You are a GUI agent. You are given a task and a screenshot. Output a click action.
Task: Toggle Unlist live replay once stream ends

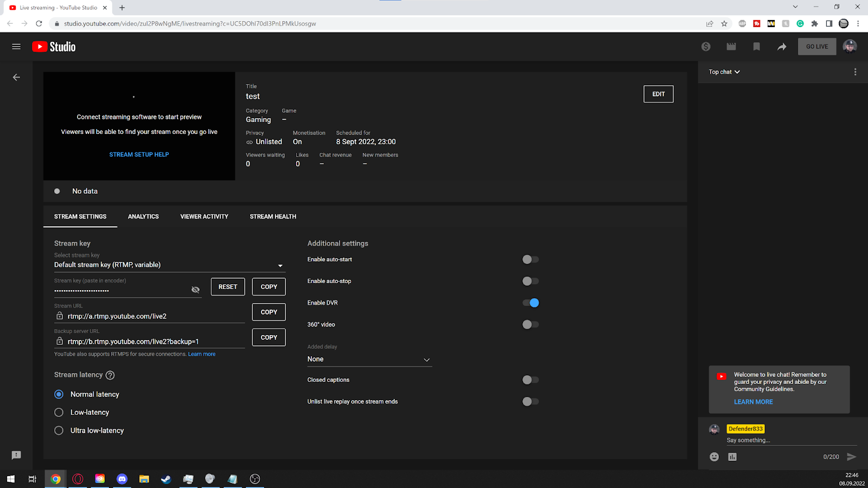click(531, 402)
